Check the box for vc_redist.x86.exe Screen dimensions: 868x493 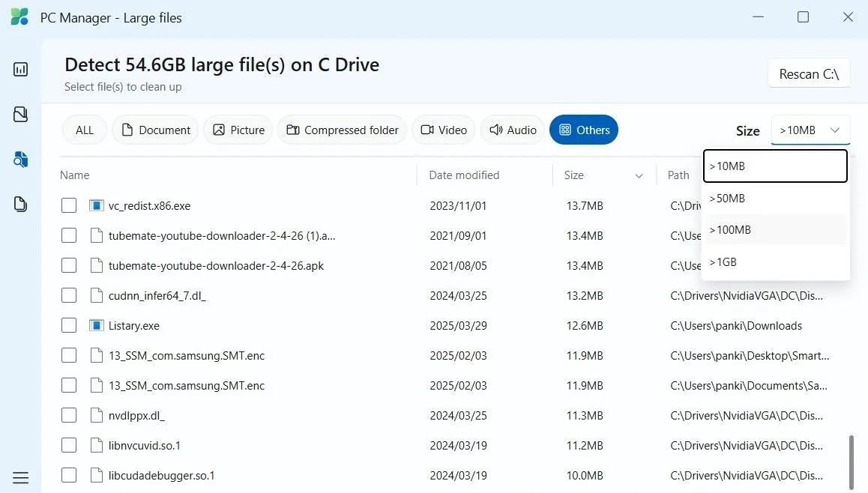pyautogui.click(x=68, y=205)
